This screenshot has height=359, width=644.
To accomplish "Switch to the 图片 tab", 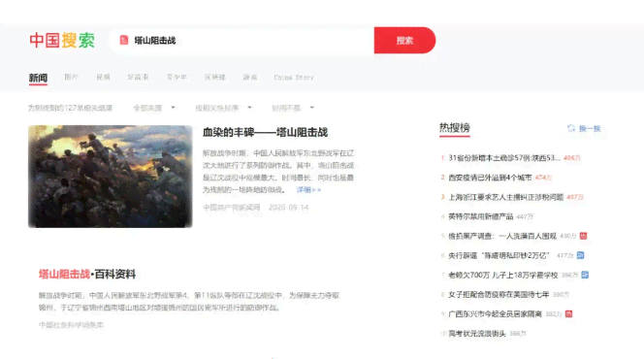I will click(x=72, y=77).
